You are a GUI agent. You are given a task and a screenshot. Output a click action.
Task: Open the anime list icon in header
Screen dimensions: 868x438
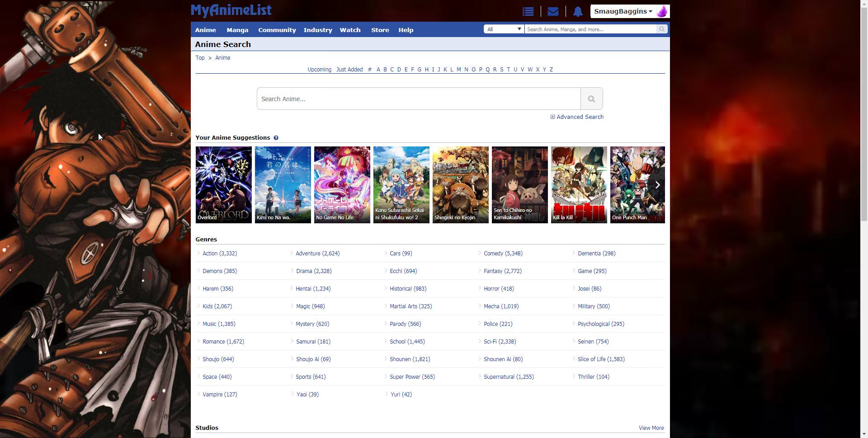[x=528, y=12]
